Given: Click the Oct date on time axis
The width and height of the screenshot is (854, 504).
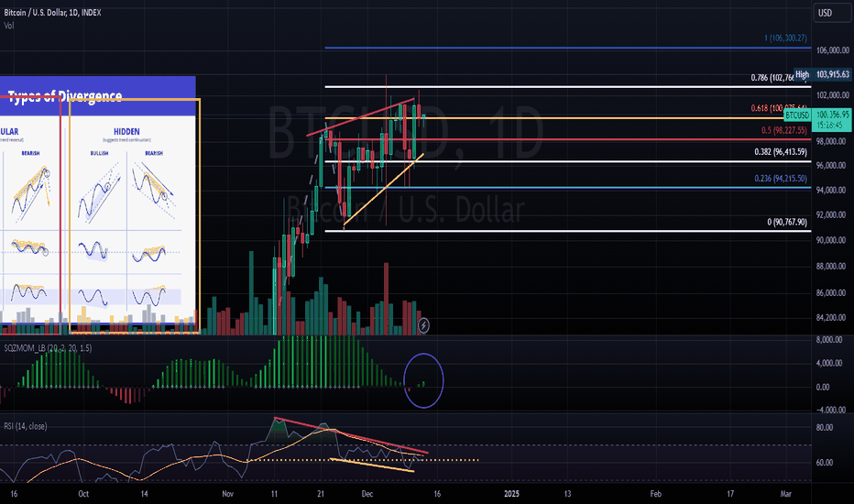Looking at the screenshot, I should [83, 494].
